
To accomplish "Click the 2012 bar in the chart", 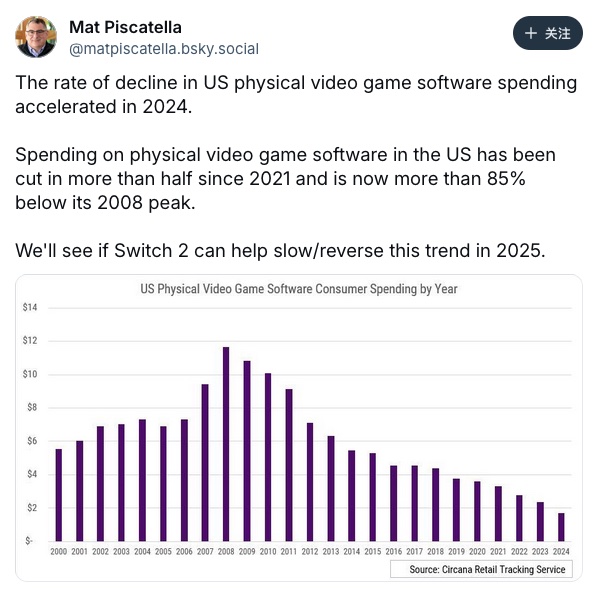I will tap(310, 482).
